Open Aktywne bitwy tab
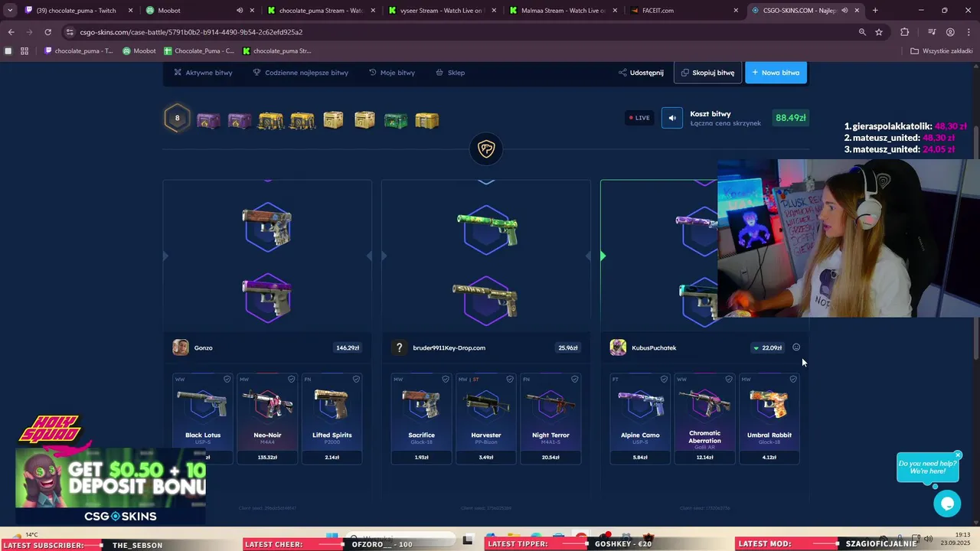Screen dimensions: 980x551 pos(203,73)
